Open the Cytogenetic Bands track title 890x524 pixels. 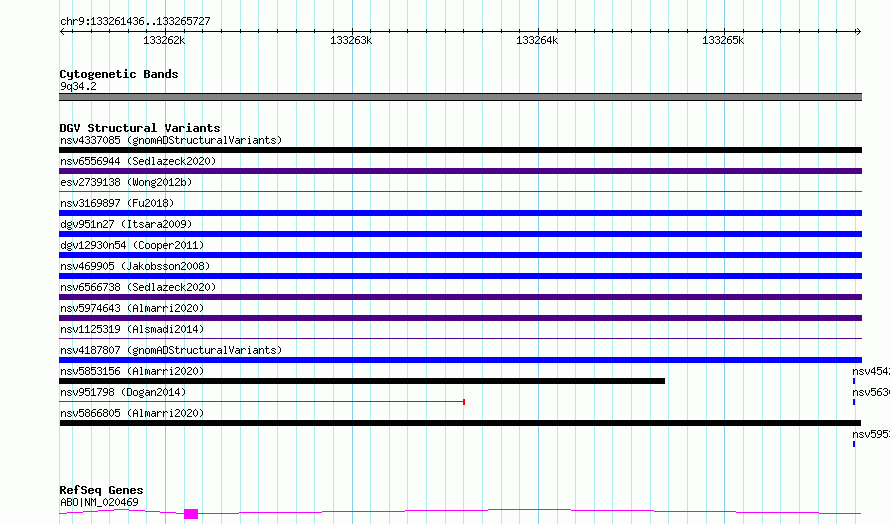119,74
